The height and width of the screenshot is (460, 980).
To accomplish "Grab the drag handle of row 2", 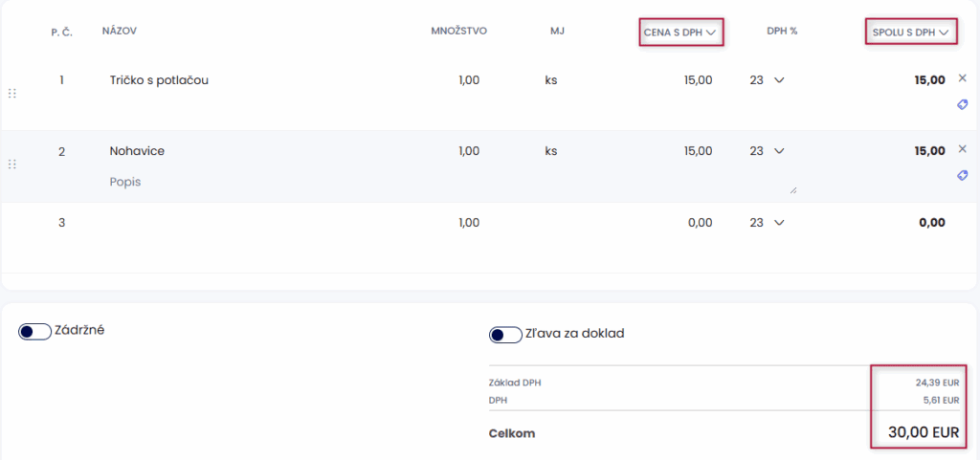I will pos(12,164).
